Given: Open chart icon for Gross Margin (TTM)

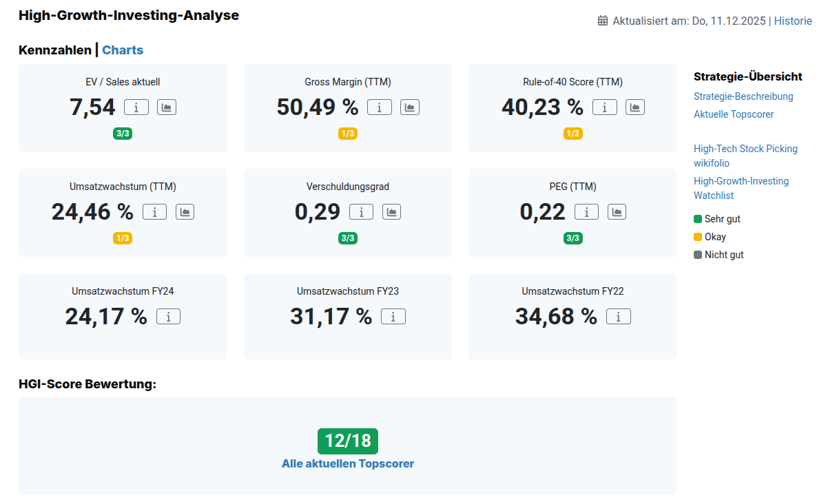Looking at the screenshot, I should [410, 107].
